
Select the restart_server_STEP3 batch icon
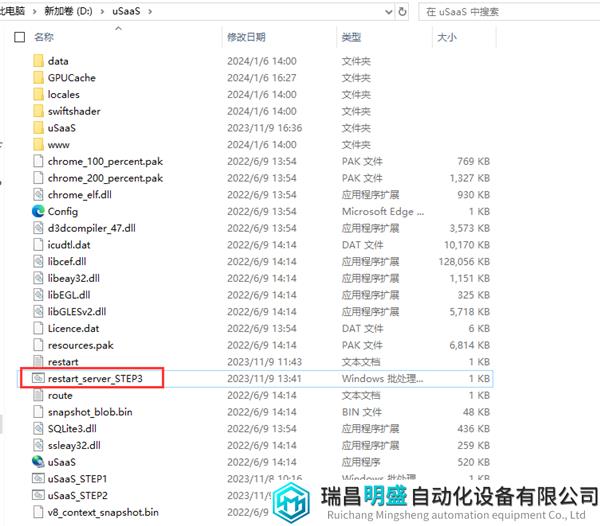pos(38,379)
